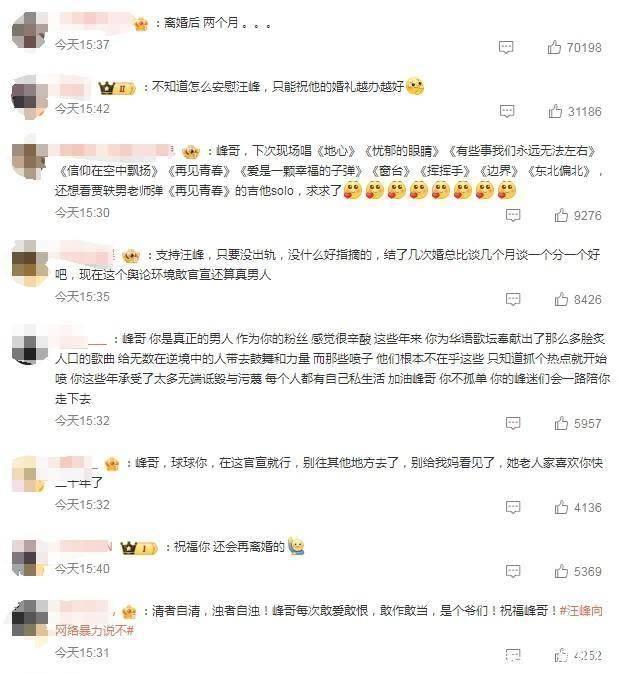Viewport: 618px width, 673px height.
Task: Click the crown level II badge
Action: coord(117,88)
